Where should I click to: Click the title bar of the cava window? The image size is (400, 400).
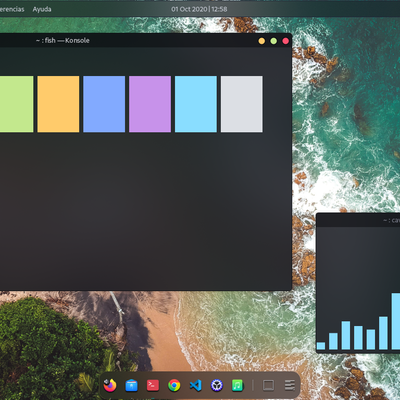coord(358,220)
